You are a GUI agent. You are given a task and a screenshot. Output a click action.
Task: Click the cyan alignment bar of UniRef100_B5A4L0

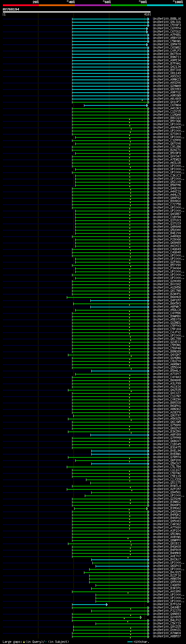click(120, 371)
